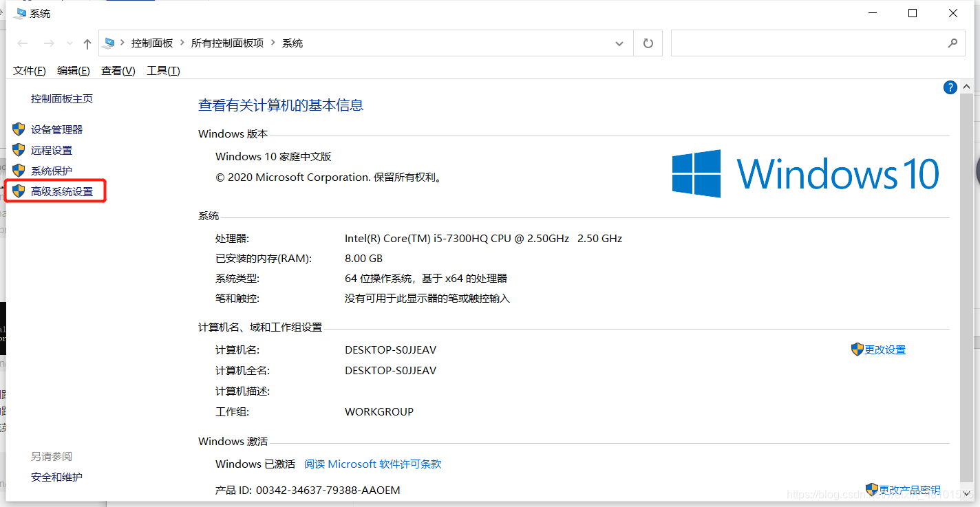The height and width of the screenshot is (507, 980).
Task: Click the computer icon in the address bar
Action: 109,43
